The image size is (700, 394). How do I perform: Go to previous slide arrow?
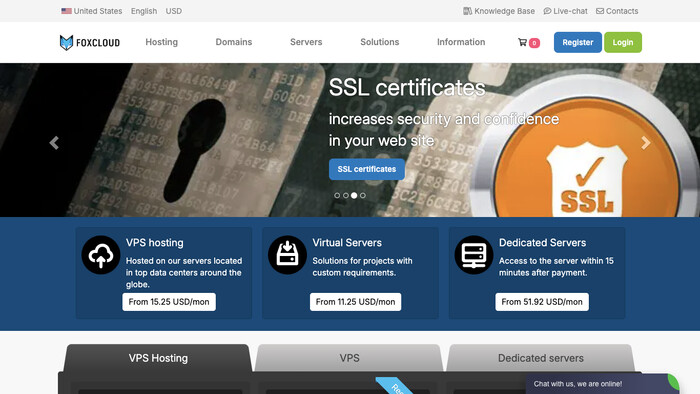tap(54, 143)
